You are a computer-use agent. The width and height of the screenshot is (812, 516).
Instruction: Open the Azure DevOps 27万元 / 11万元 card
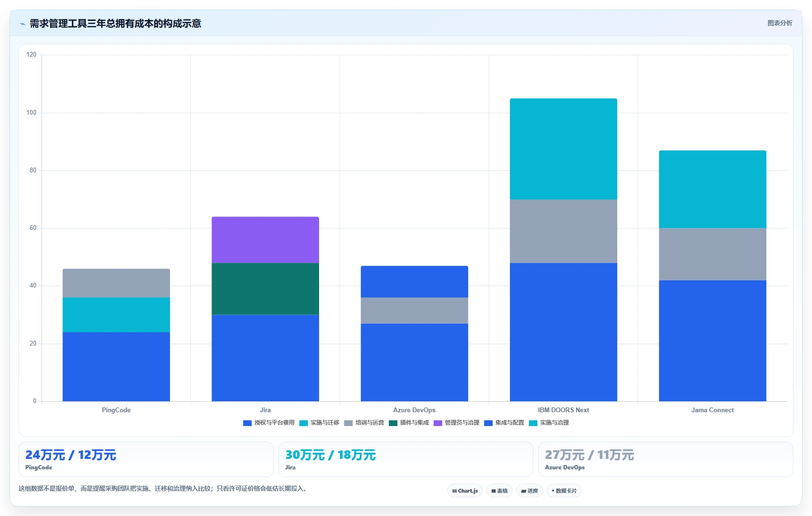pyautogui.click(x=665, y=459)
